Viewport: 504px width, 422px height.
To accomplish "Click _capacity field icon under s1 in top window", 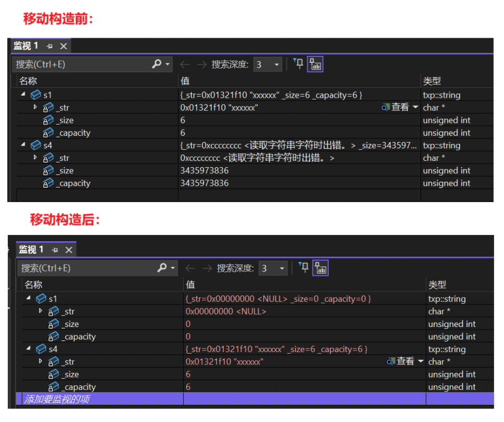I will point(48,133).
